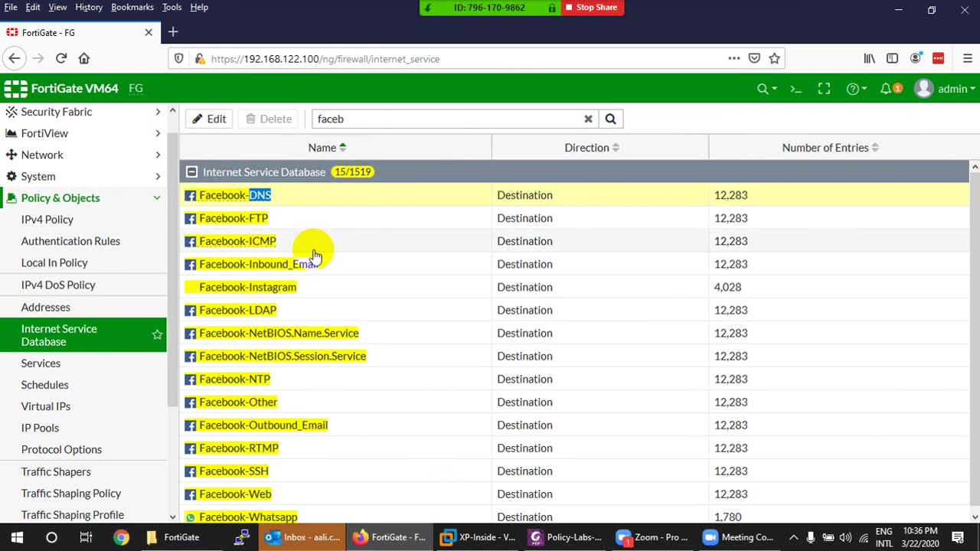
Task: Expand System menu
Action: 83,176
